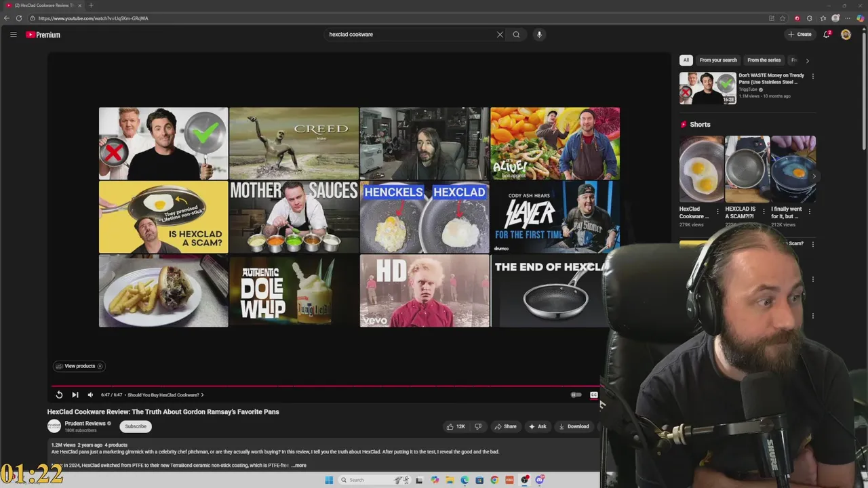
Task: Play the 'I finally went for it' short
Action: tap(793, 169)
